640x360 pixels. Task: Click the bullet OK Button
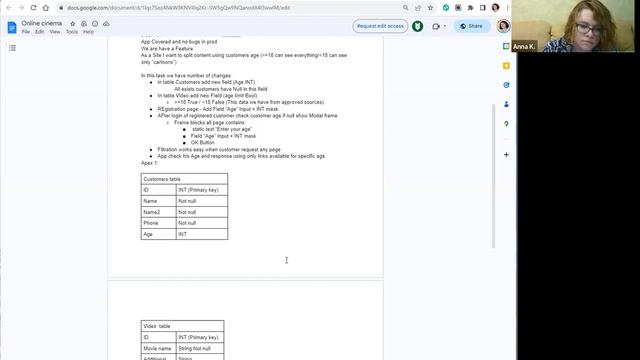[x=202, y=142]
